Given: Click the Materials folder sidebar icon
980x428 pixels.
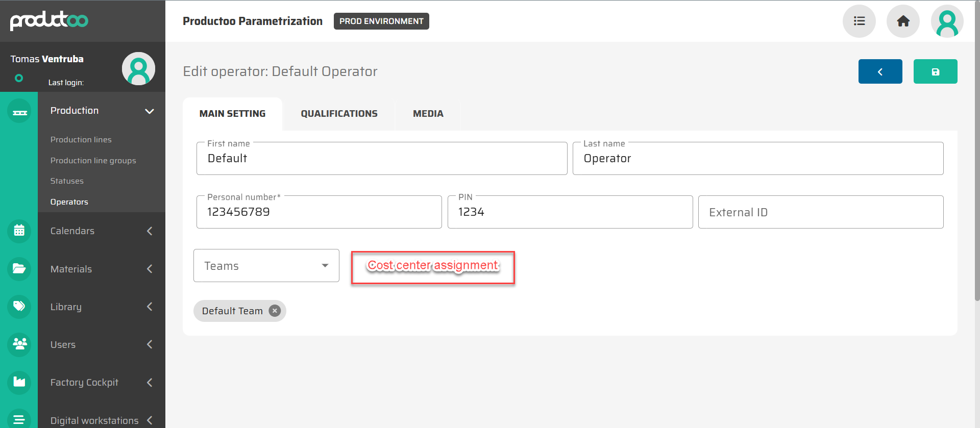Looking at the screenshot, I should click(x=19, y=268).
